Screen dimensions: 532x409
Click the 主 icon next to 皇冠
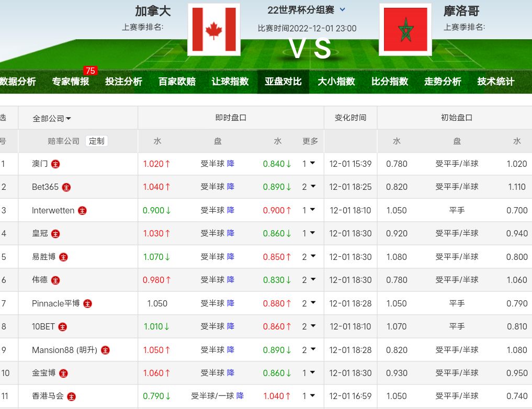(x=55, y=234)
